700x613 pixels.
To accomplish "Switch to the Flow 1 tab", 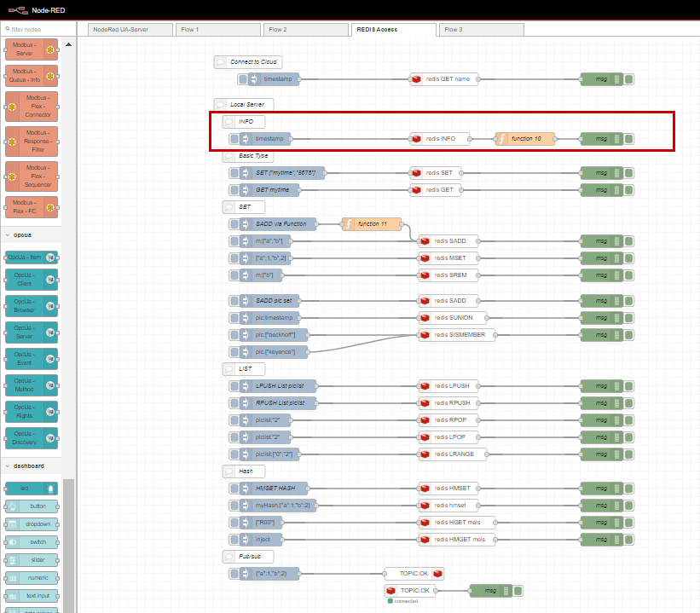I will [218, 30].
